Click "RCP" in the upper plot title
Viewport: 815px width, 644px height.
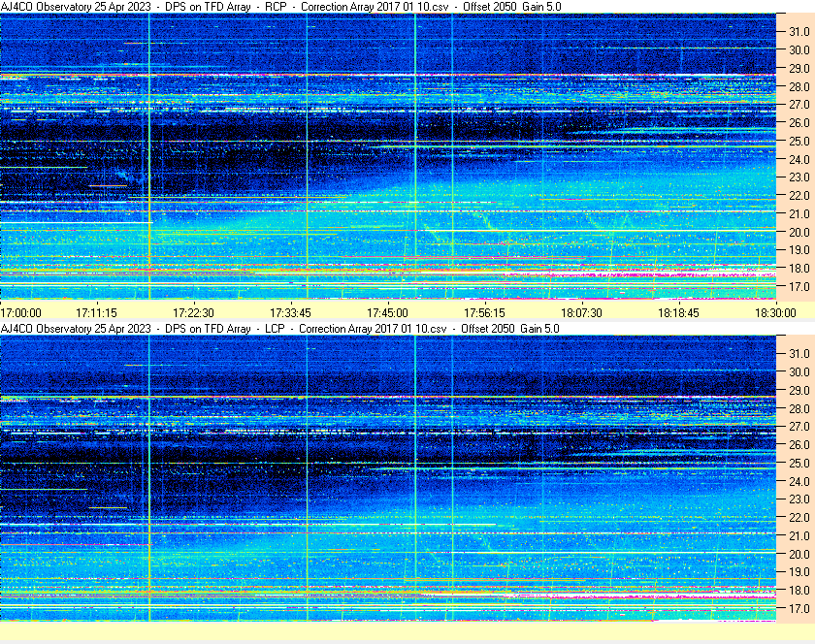276,7
